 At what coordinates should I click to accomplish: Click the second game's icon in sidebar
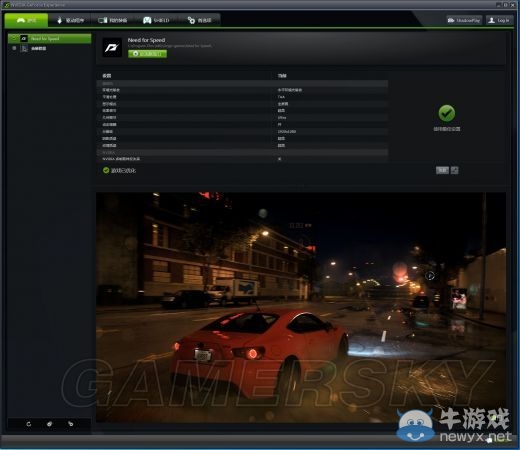coord(24,48)
